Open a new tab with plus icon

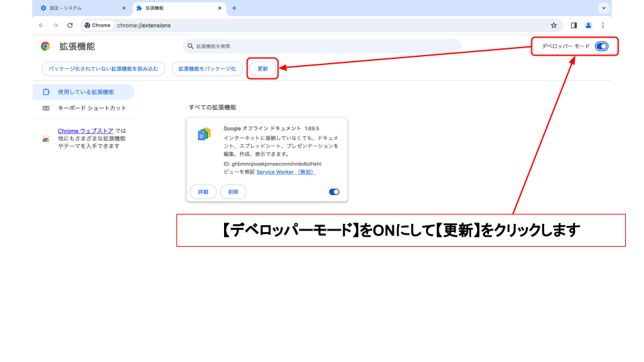[x=234, y=8]
